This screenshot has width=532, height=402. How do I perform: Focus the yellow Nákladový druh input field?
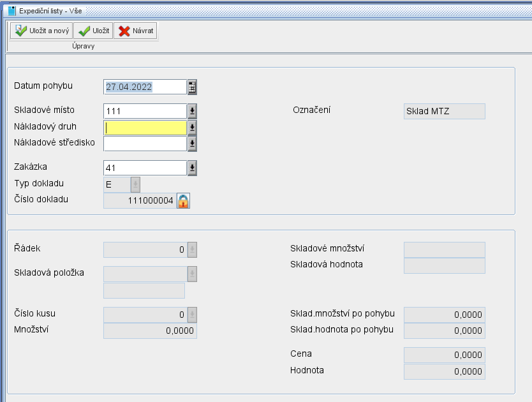coord(145,128)
